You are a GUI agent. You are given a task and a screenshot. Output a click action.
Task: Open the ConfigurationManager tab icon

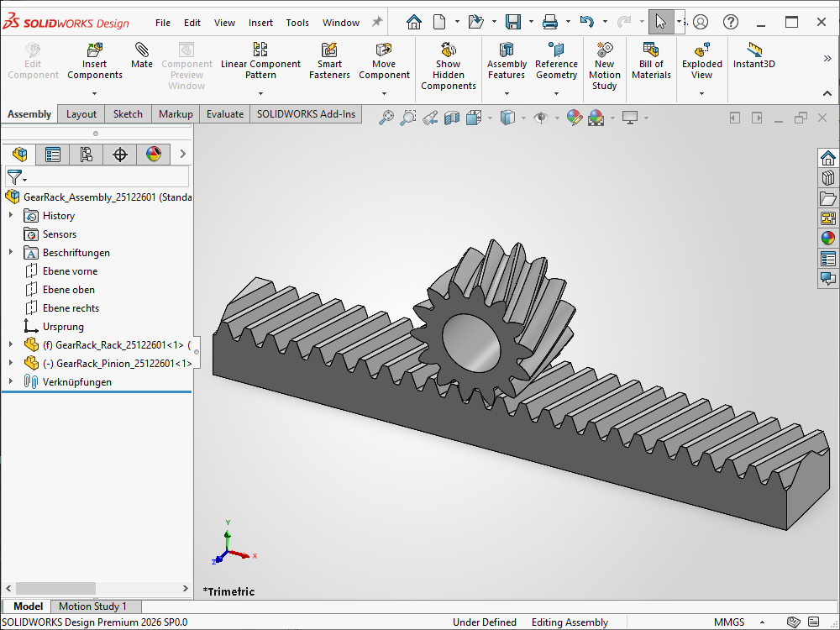pyautogui.click(x=87, y=155)
